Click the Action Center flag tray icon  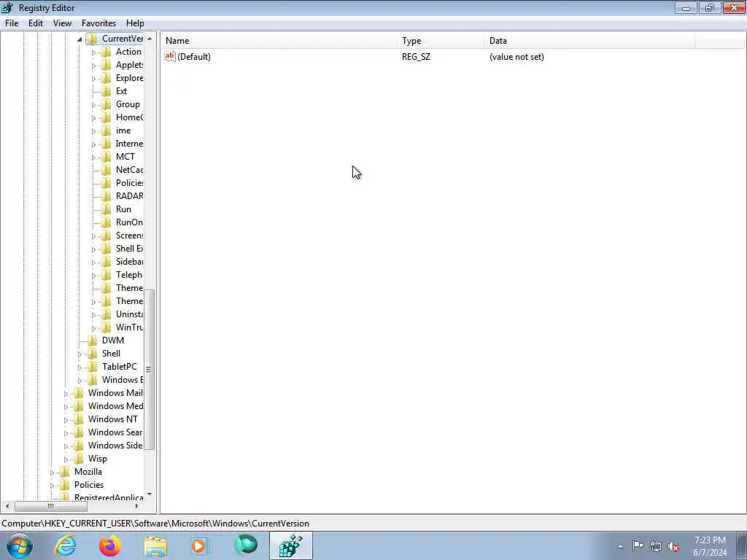tap(638, 546)
